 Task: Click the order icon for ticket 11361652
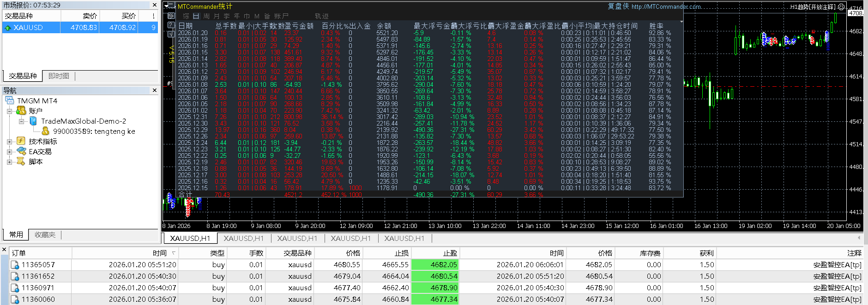pyautogui.click(x=15, y=276)
